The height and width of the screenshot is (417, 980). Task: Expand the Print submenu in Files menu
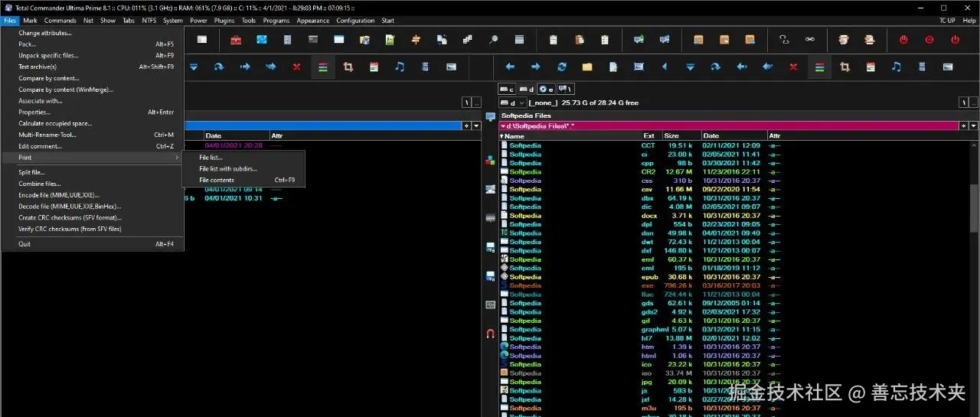[92, 158]
